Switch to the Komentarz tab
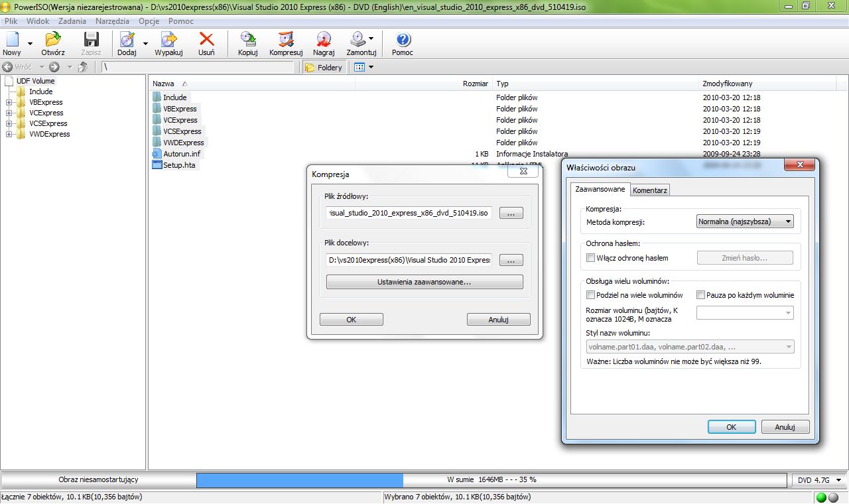 point(650,190)
